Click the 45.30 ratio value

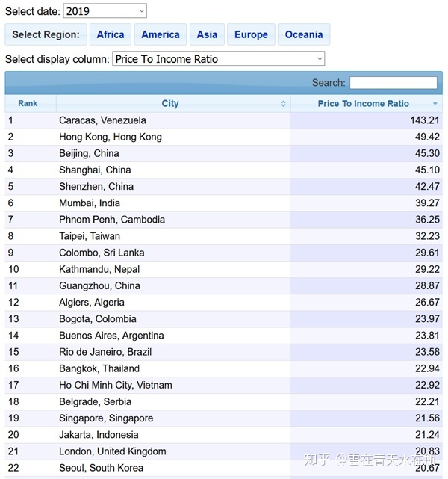tap(427, 153)
